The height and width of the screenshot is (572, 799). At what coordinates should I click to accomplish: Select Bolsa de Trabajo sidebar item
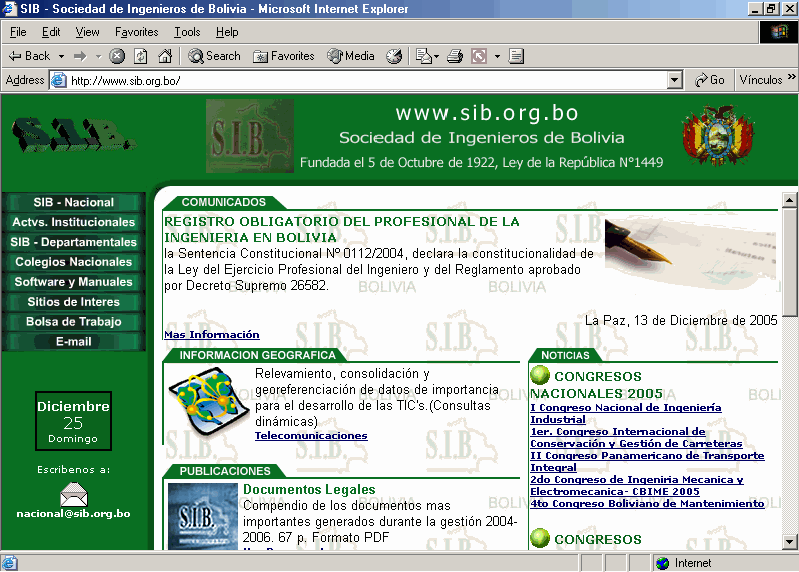[73, 321]
